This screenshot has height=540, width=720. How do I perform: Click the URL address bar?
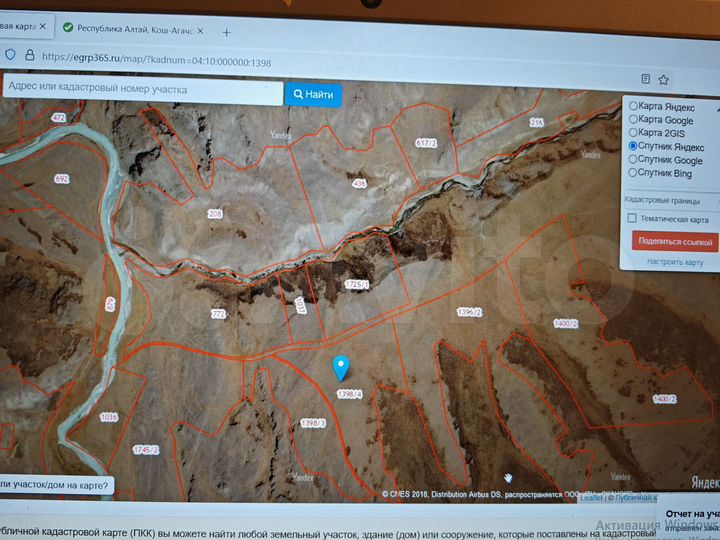156,59
